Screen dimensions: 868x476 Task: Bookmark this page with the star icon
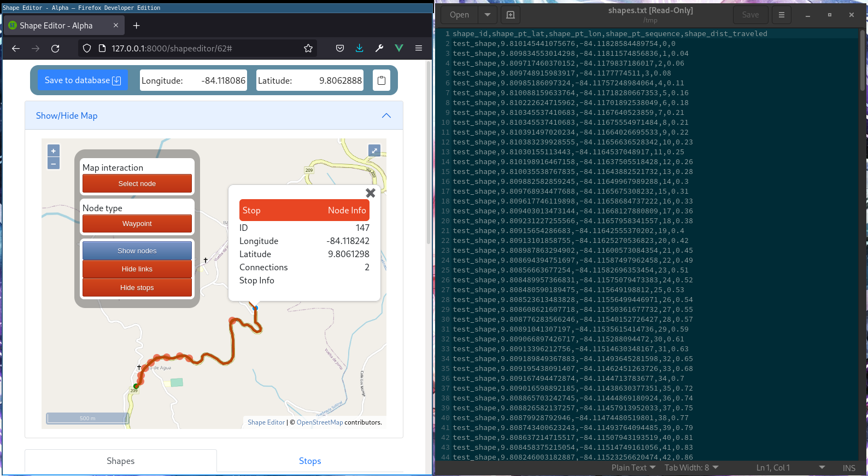[x=308, y=49]
